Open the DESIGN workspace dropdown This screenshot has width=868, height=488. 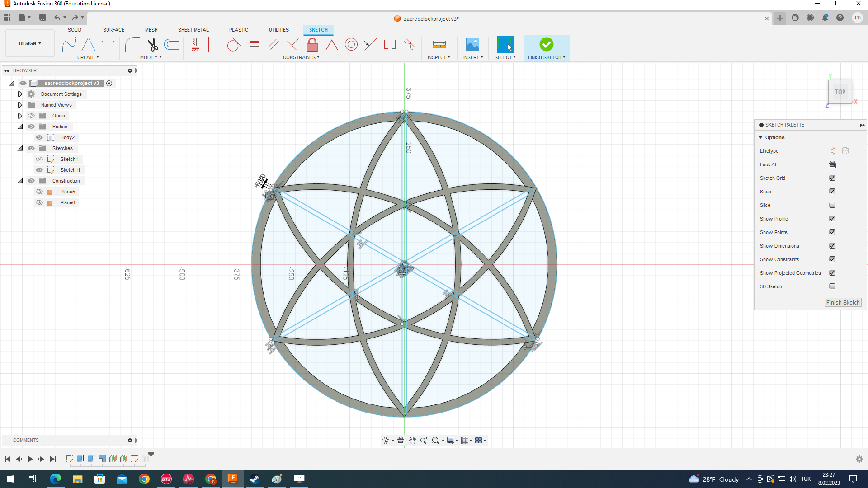[x=30, y=43]
